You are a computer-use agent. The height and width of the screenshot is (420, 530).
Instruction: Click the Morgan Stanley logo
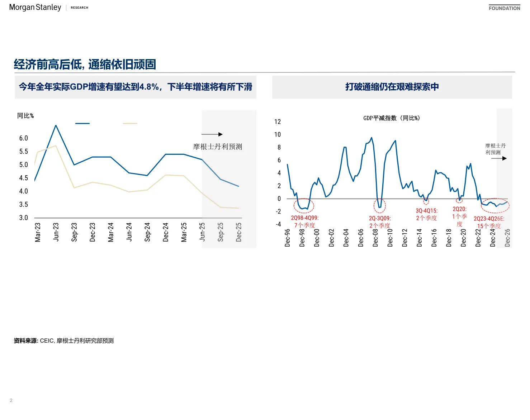(34, 7)
